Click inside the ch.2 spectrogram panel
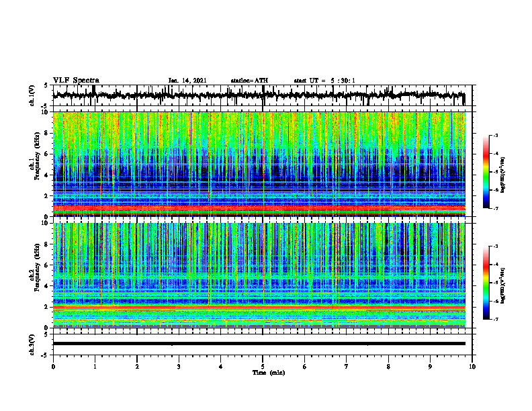 [259, 275]
